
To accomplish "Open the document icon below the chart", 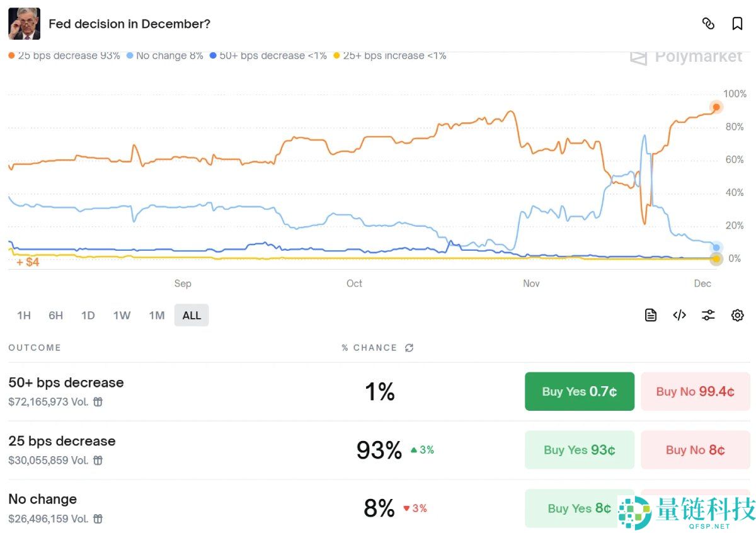I will coord(651,315).
